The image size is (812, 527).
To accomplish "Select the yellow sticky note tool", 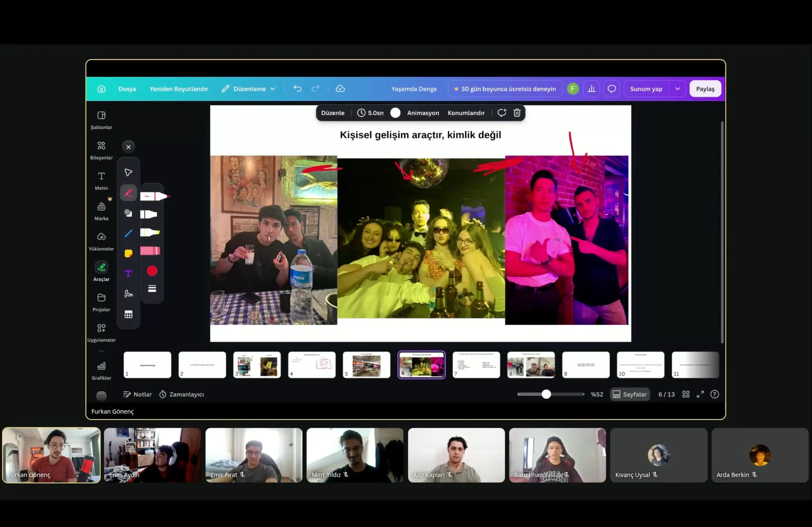I will pyautogui.click(x=128, y=254).
